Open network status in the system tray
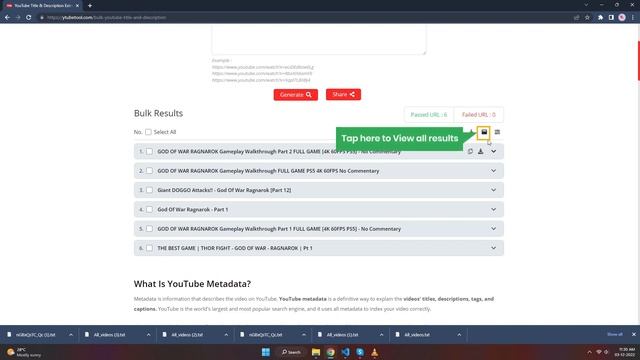640x360 pixels. pyautogui.click(x=599, y=352)
